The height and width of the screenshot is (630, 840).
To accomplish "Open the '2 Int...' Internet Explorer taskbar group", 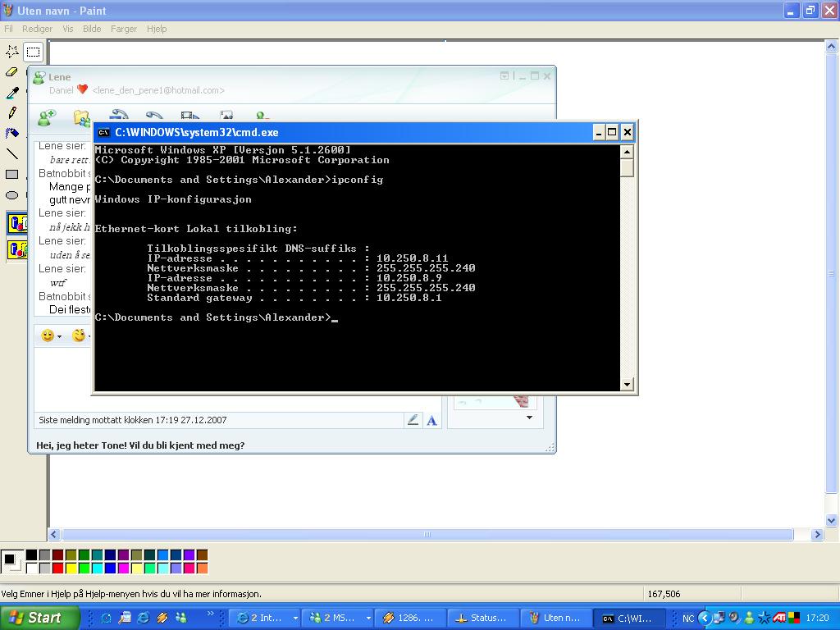I will coord(267,618).
